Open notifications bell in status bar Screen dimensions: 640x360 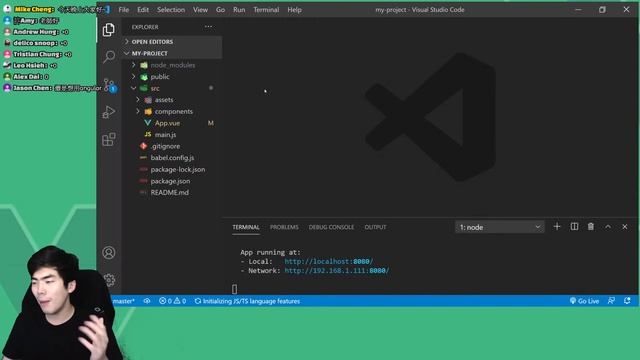[627, 301]
